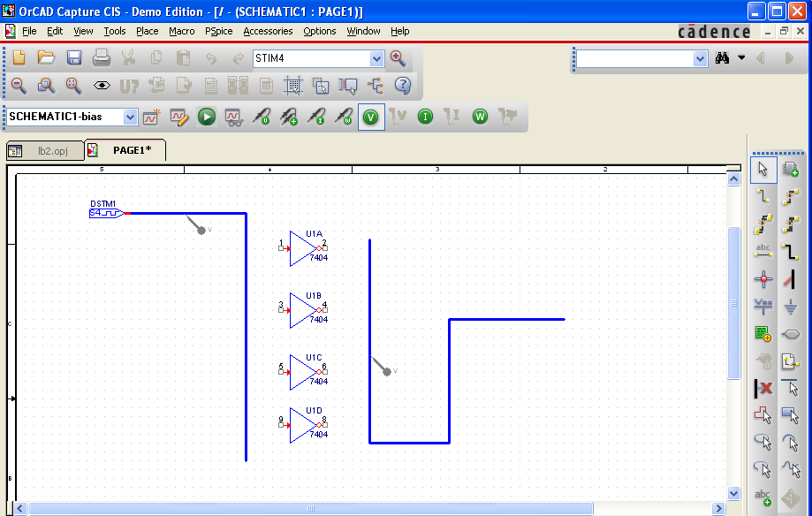
Task: Click the U1C part label text
Action: point(314,358)
